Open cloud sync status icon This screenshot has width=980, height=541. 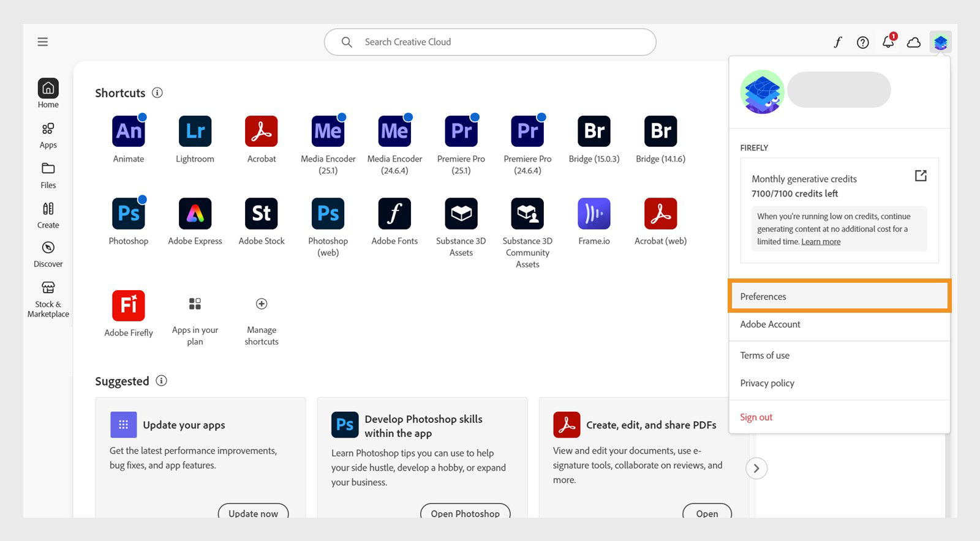click(x=914, y=42)
